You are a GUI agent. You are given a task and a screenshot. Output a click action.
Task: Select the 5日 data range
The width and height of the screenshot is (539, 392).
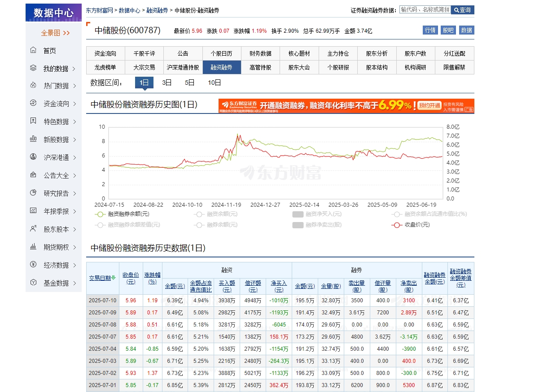point(190,83)
